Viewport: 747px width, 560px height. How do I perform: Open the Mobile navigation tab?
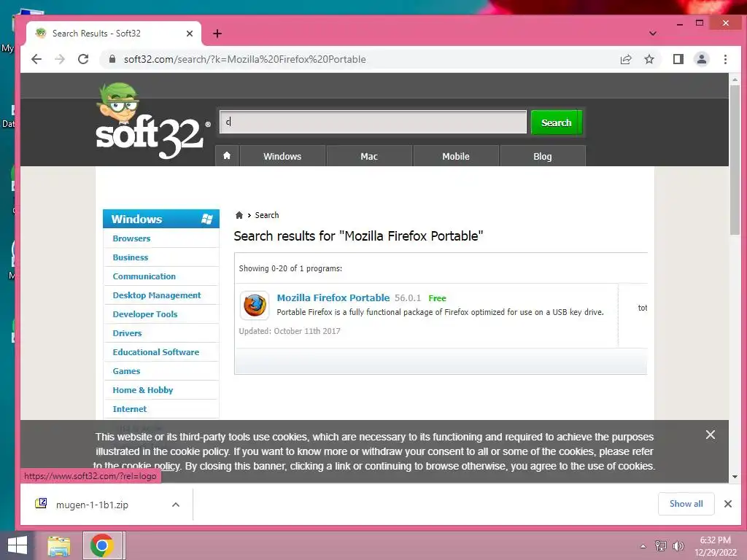tap(456, 156)
